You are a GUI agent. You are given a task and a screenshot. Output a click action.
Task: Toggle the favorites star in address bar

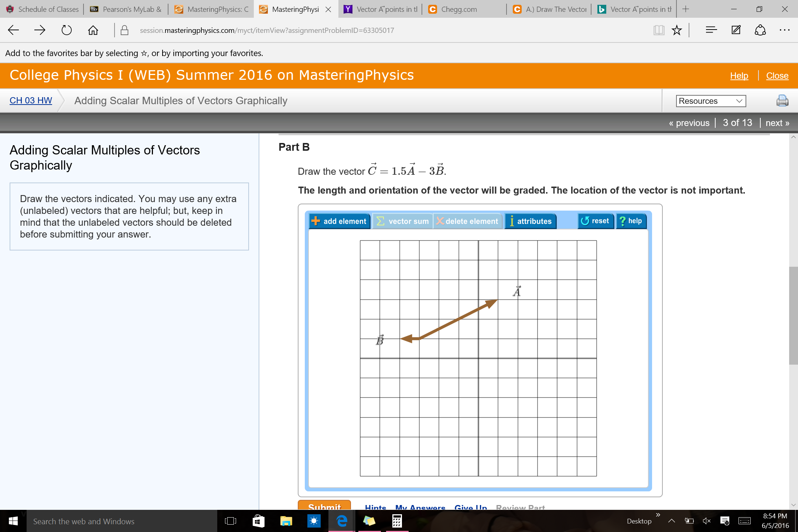click(x=677, y=30)
